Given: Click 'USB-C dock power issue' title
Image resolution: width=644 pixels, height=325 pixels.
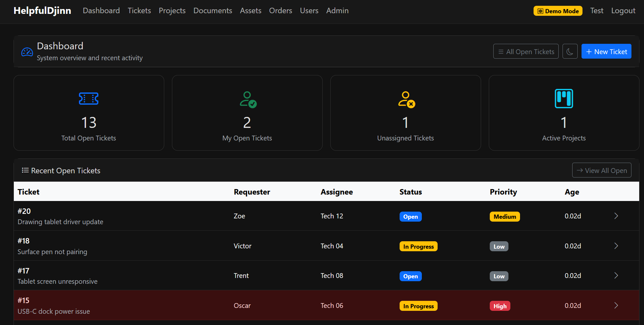Looking at the screenshot, I should [54, 311].
